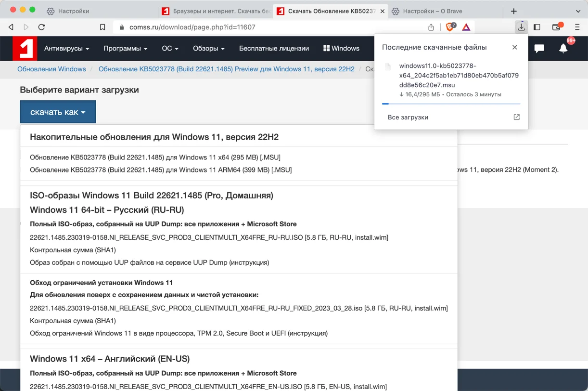Click heading Накопительные обновления для Windows 11

154,137
